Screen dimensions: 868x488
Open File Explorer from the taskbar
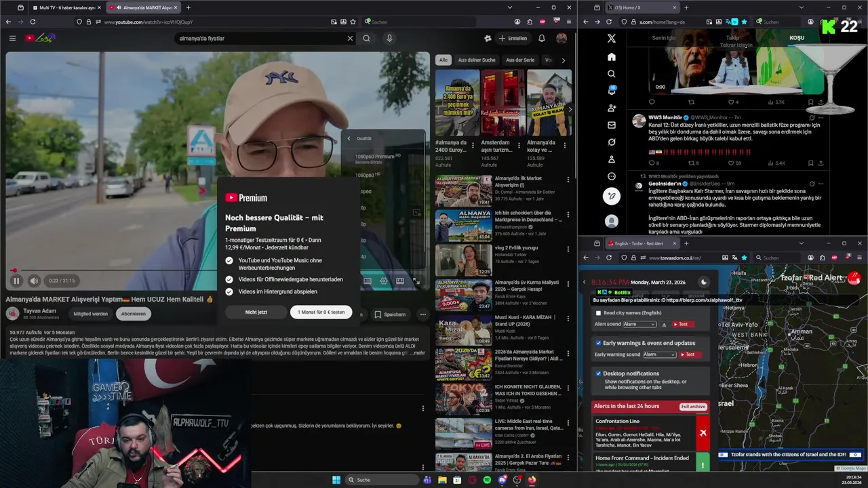click(x=442, y=480)
